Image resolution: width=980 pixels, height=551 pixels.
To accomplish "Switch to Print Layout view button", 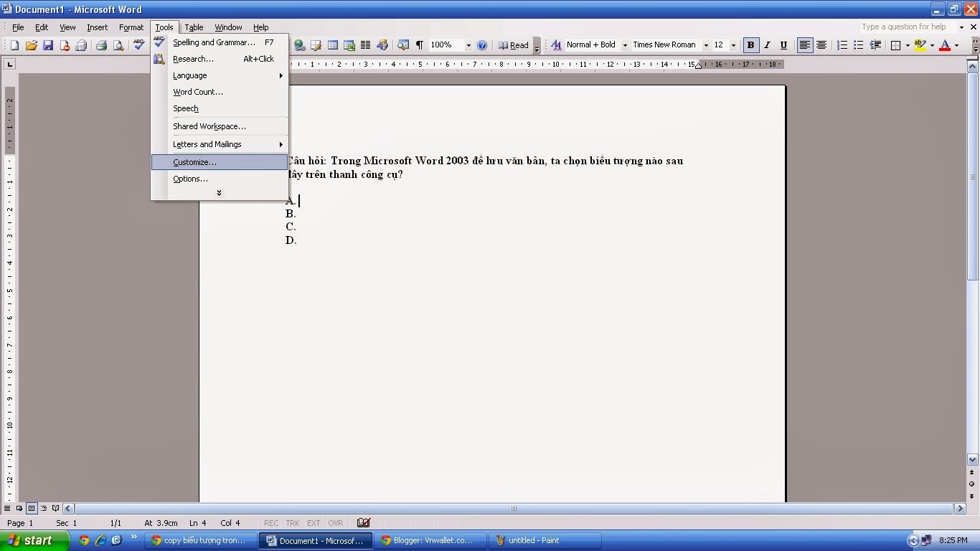I will pos(32,509).
